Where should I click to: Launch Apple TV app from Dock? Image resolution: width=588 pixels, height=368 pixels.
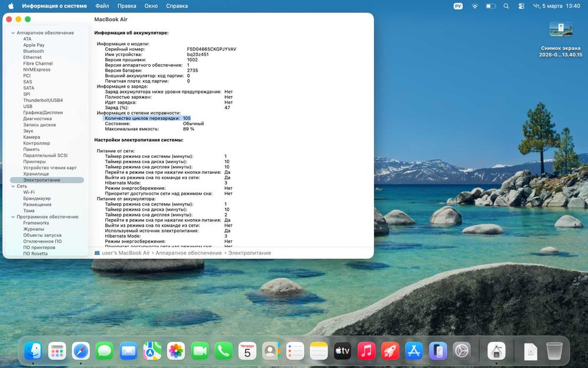coord(343,351)
